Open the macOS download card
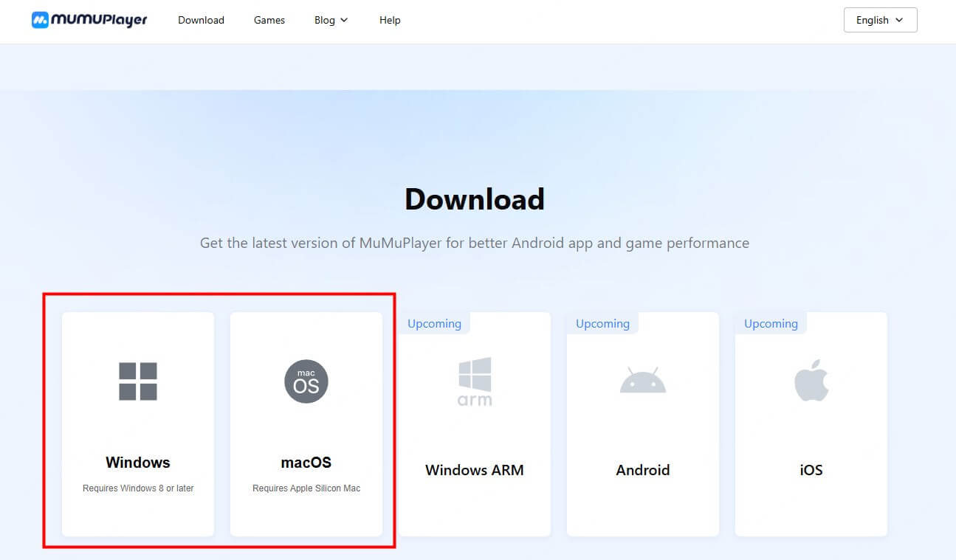This screenshot has height=560, width=956. click(x=306, y=424)
